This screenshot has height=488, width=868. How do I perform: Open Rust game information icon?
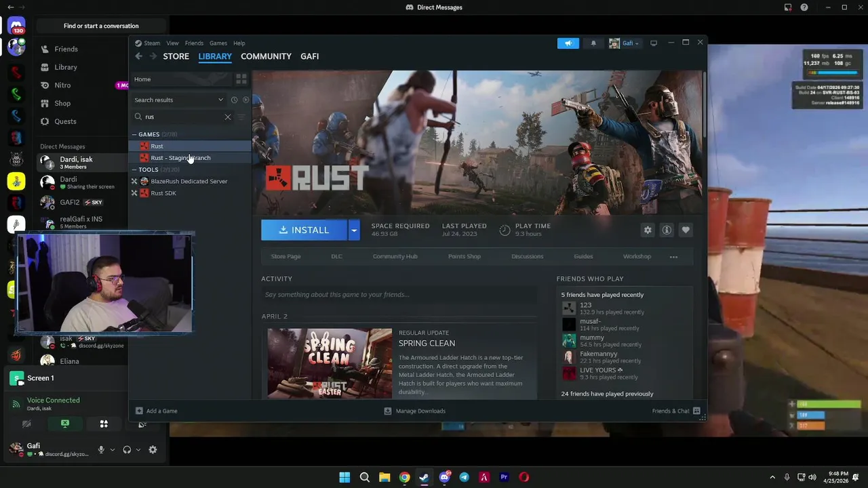pos(667,230)
